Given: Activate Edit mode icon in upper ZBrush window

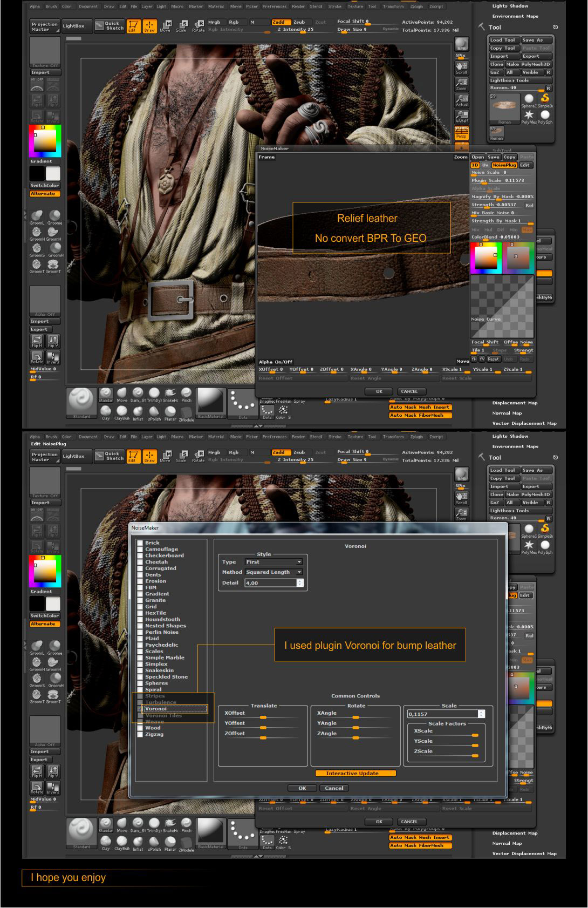Looking at the screenshot, I should (133, 25).
